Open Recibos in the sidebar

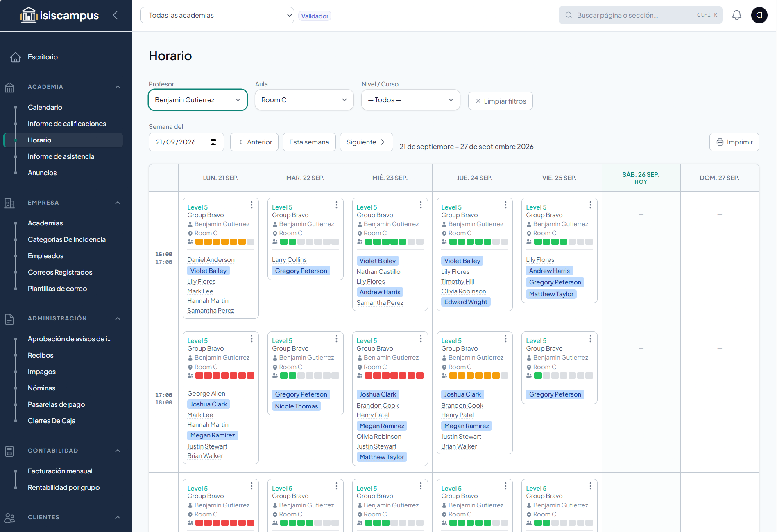41,355
